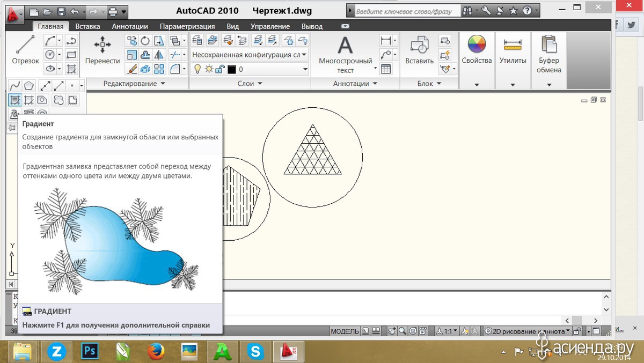Toggle layer freeze sun icon

pyautogui.click(x=209, y=69)
